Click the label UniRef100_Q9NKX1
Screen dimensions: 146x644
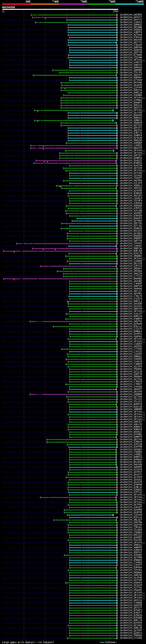[131, 120]
